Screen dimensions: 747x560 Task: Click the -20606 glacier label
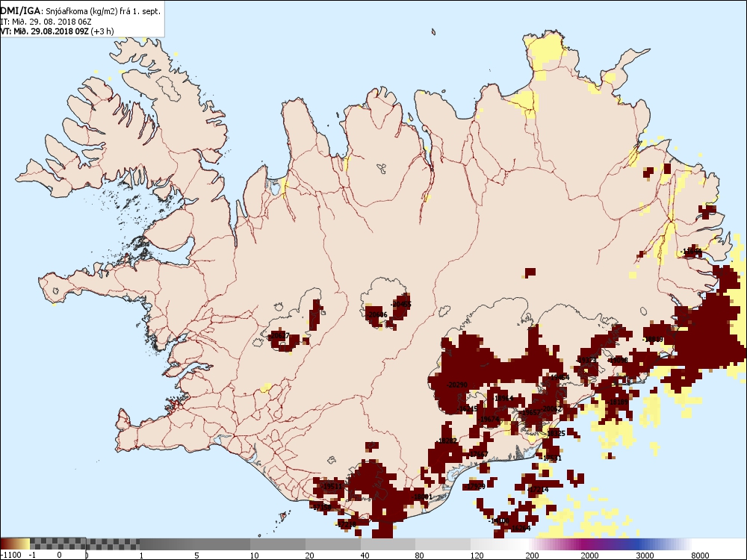tap(376, 315)
